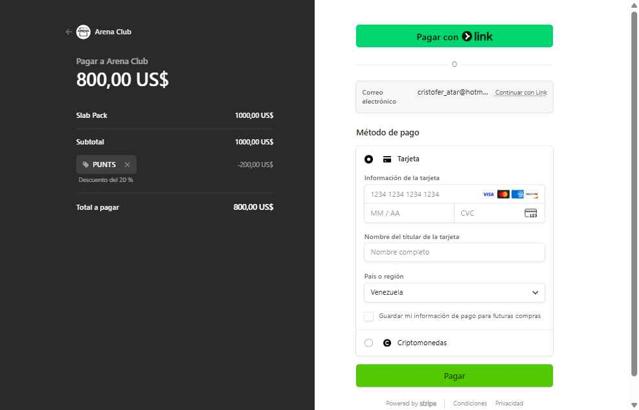Select the Criptomonedas radio button
639x410 pixels.
(368, 343)
